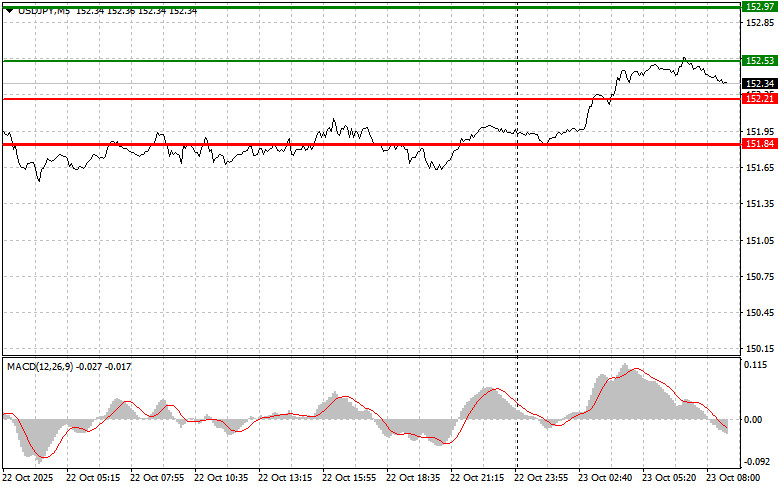Viewport: 781px width, 489px height.
Task: Click the 22 Oct 23:55 time label
Action: click(x=543, y=478)
